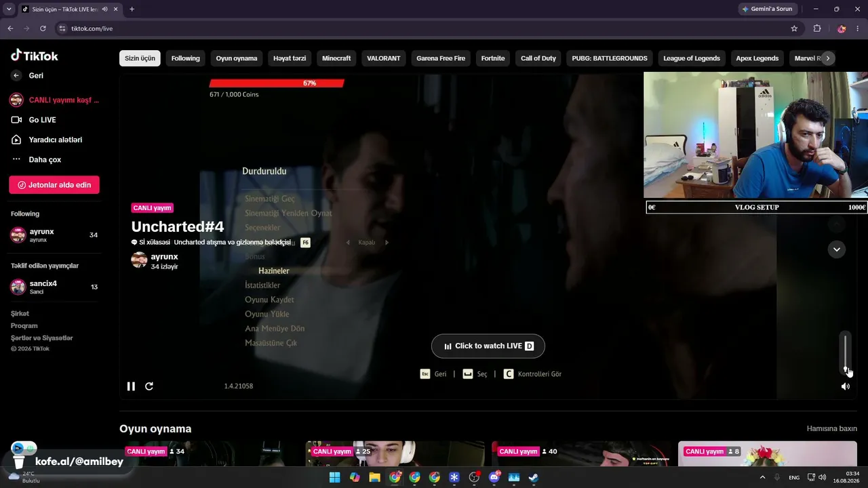The image size is (868, 488).
Task: Select the VALORANT category tab
Action: tap(384, 58)
